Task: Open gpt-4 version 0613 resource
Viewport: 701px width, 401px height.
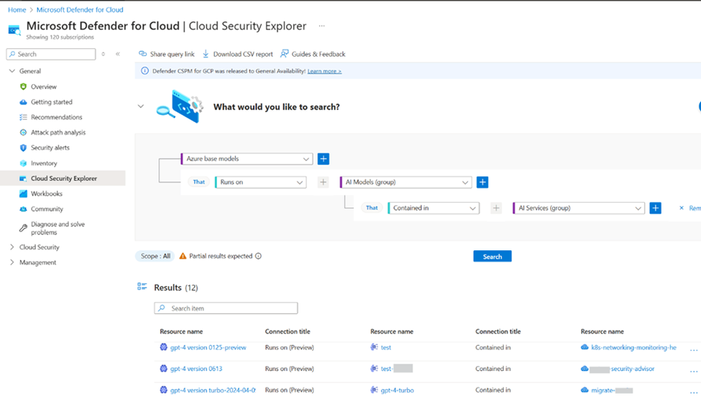Action: click(196, 369)
